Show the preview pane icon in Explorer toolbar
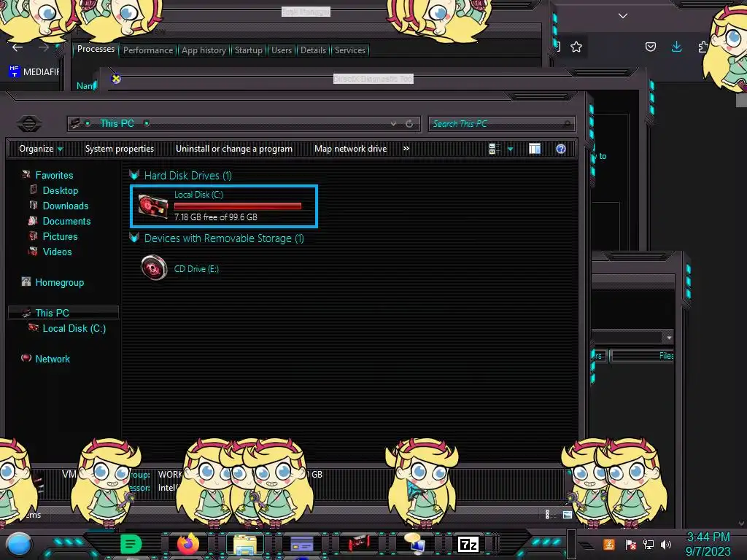This screenshot has width=747, height=560. click(535, 149)
